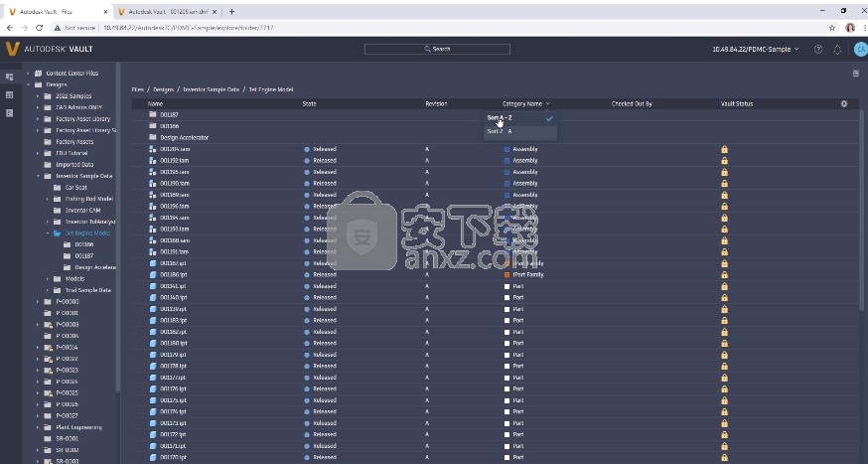Screen dimensions: 868x464
Task: Click the white Part category swatch for 001341.ipt
Action: (506, 286)
